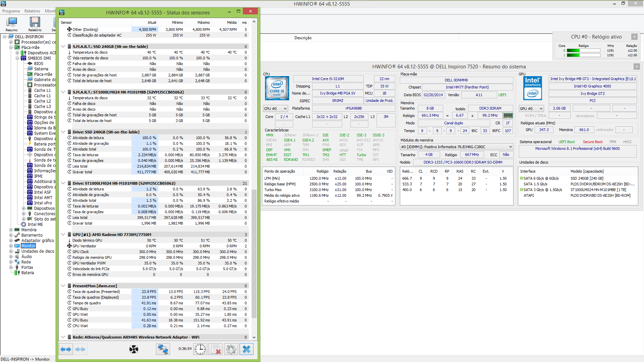Click the HWiNFO app icon in sensor window title
The height and width of the screenshot is (362, 644).
tap(62, 12)
